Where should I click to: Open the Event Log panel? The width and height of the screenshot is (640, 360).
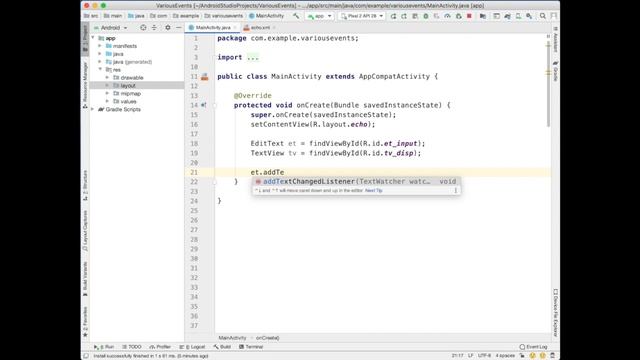533,347
